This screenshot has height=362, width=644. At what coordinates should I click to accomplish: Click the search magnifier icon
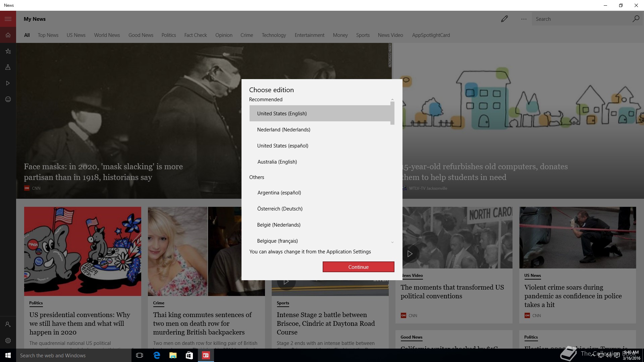[x=636, y=19]
